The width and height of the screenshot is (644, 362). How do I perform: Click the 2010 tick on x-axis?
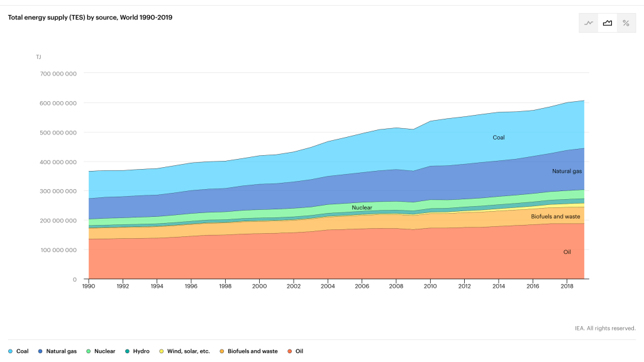[430, 286]
